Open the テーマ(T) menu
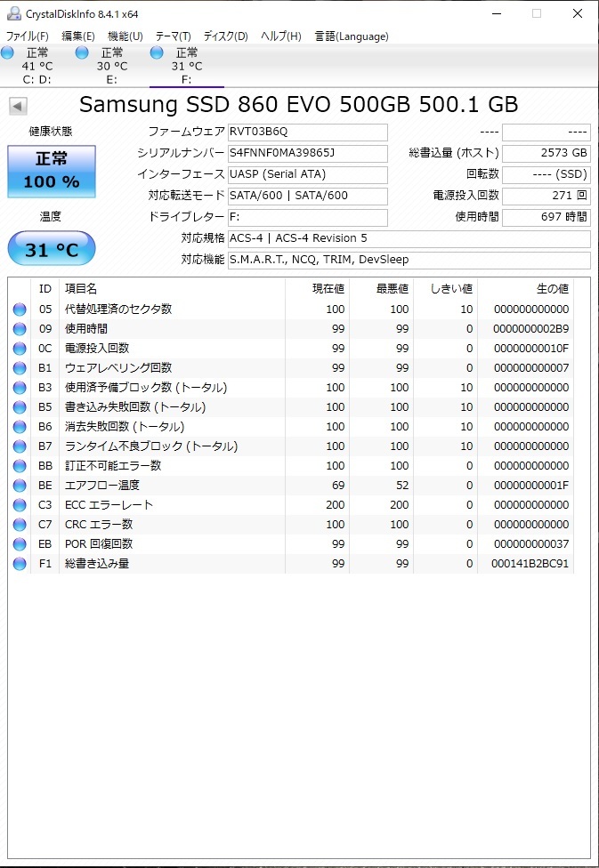The height and width of the screenshot is (868, 599). click(173, 36)
